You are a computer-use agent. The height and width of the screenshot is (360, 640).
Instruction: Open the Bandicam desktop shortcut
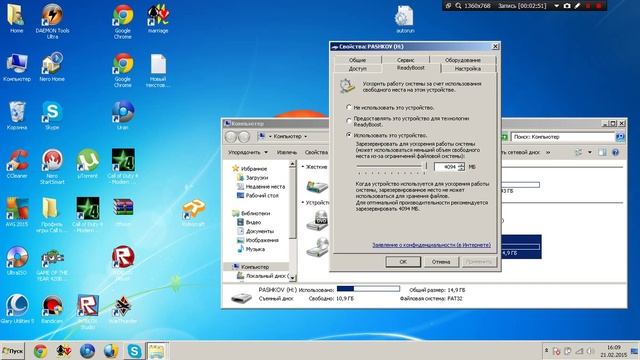click(52, 309)
